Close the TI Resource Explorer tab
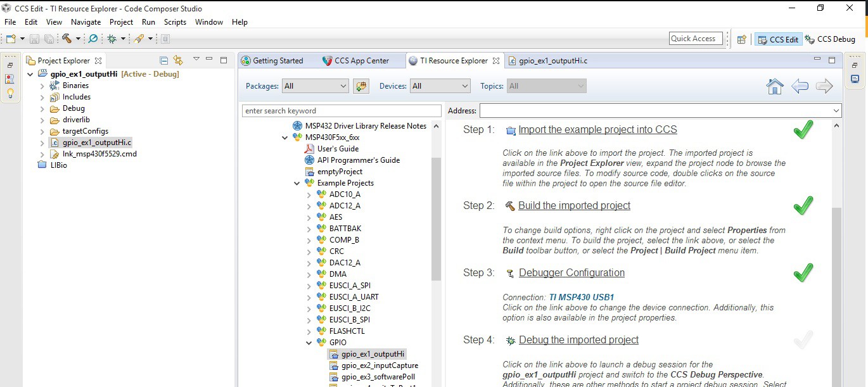This screenshot has width=868, height=387. (x=496, y=61)
